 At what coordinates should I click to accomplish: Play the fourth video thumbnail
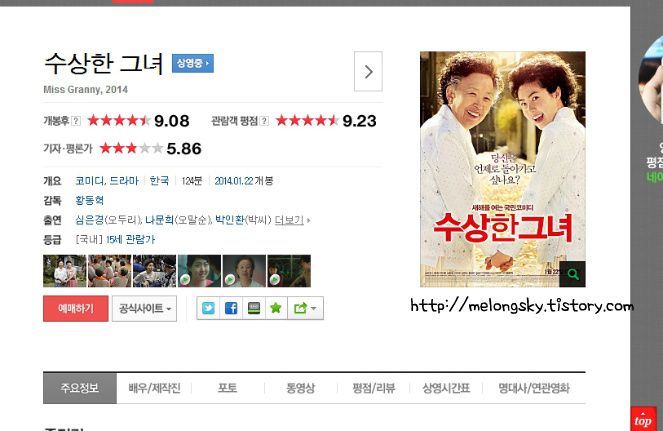tap(199, 271)
